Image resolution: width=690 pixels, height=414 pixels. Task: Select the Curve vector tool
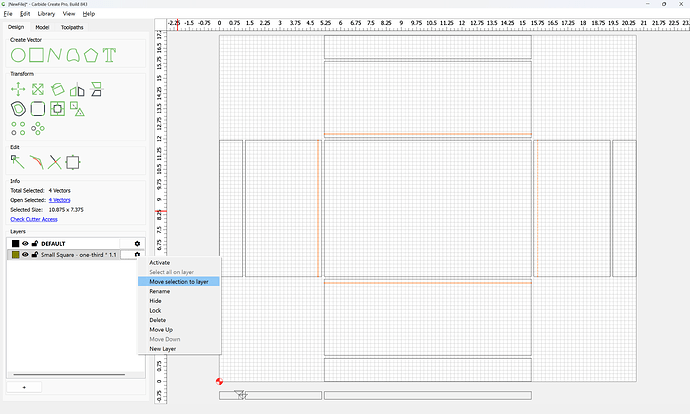coord(73,55)
